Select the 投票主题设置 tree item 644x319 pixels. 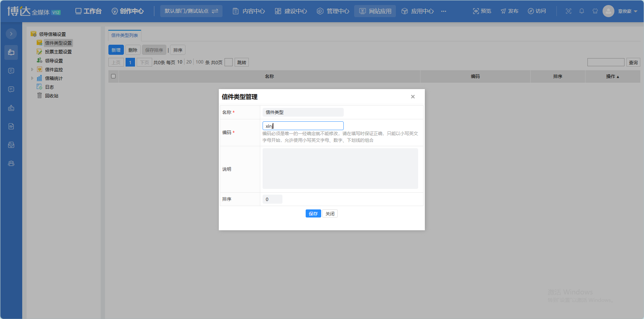pos(58,52)
